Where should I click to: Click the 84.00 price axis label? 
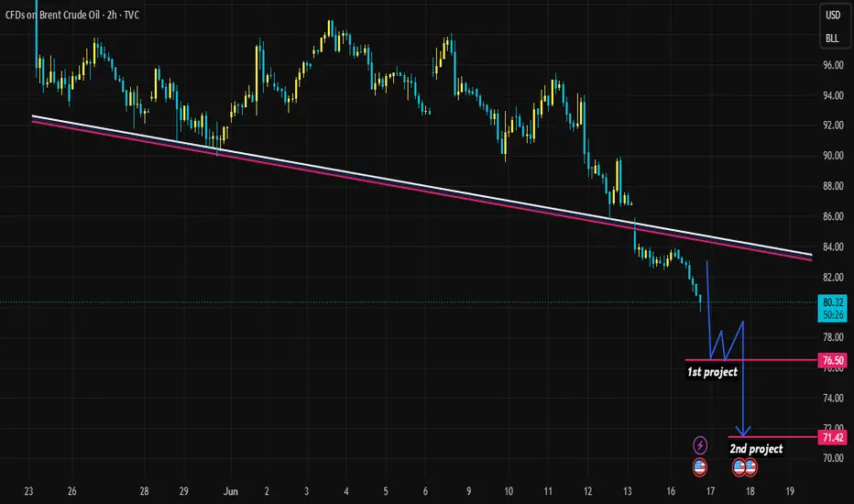(833, 247)
